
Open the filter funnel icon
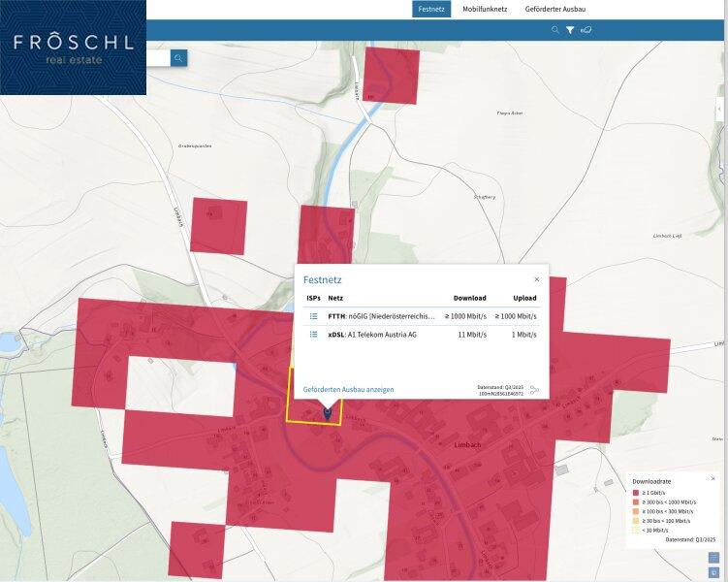pyautogui.click(x=570, y=30)
